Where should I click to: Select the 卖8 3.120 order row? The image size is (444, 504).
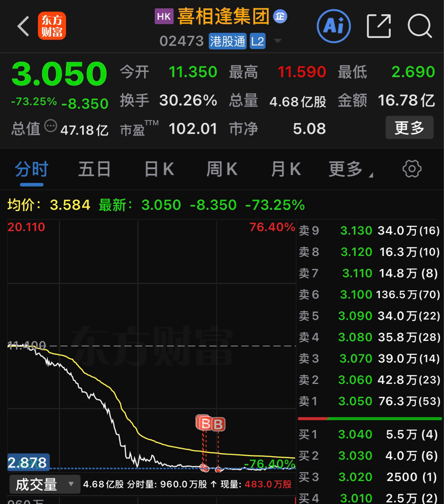369,252
